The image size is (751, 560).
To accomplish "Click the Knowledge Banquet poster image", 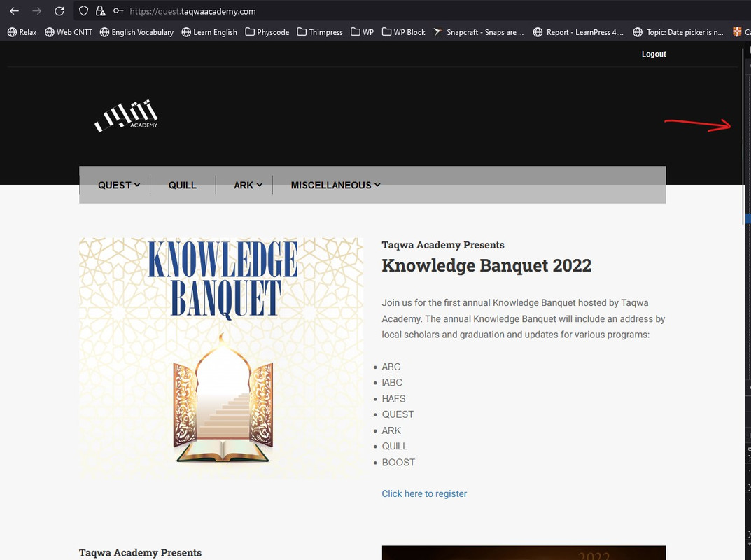I will click(x=221, y=358).
